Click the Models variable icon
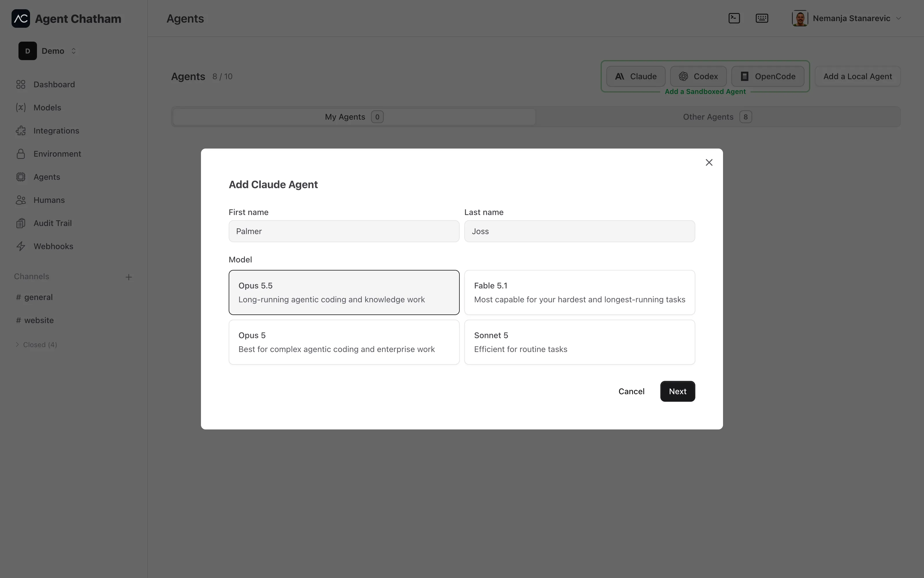The height and width of the screenshot is (578, 924). point(21,108)
